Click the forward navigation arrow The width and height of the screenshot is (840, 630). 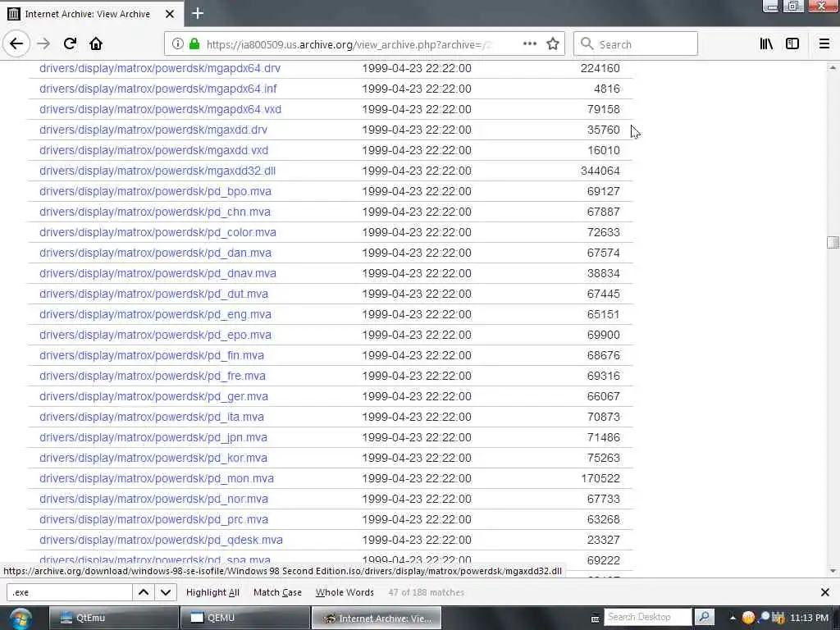pos(43,44)
